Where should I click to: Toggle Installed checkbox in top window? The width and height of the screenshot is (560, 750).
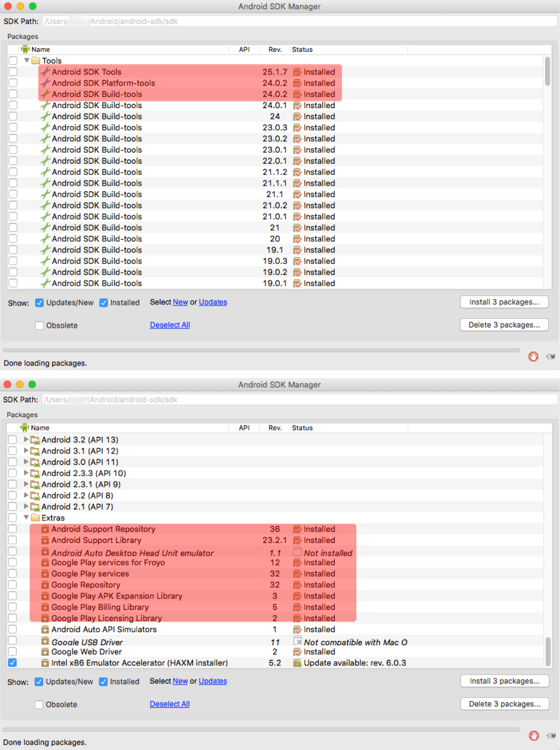coord(104,303)
